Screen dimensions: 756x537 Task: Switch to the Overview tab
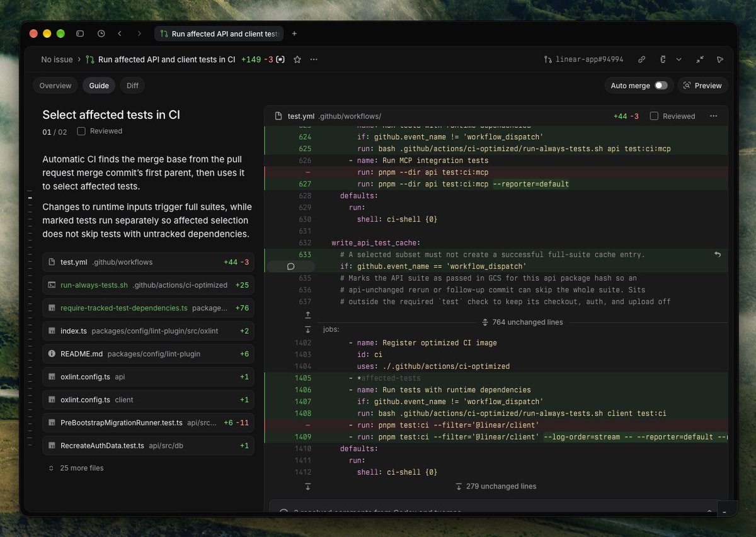pos(55,86)
